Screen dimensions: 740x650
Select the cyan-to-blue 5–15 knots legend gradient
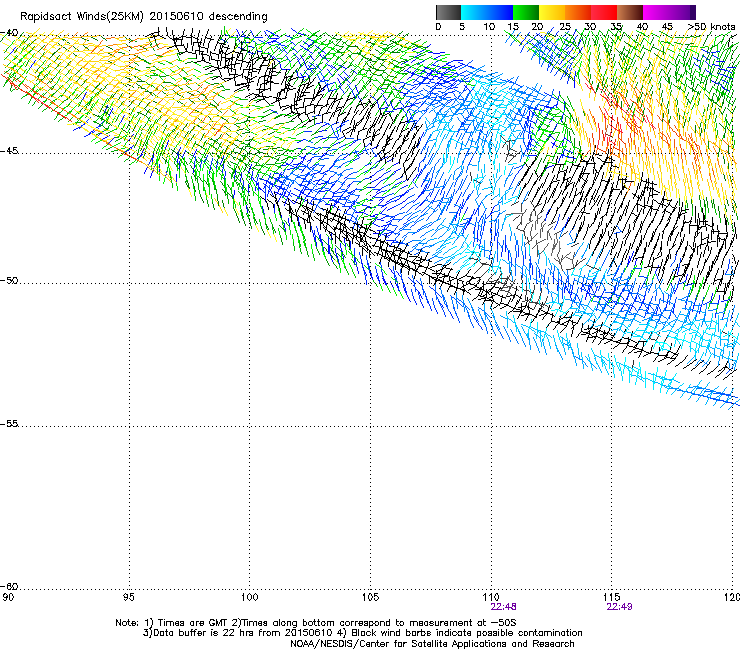click(487, 12)
